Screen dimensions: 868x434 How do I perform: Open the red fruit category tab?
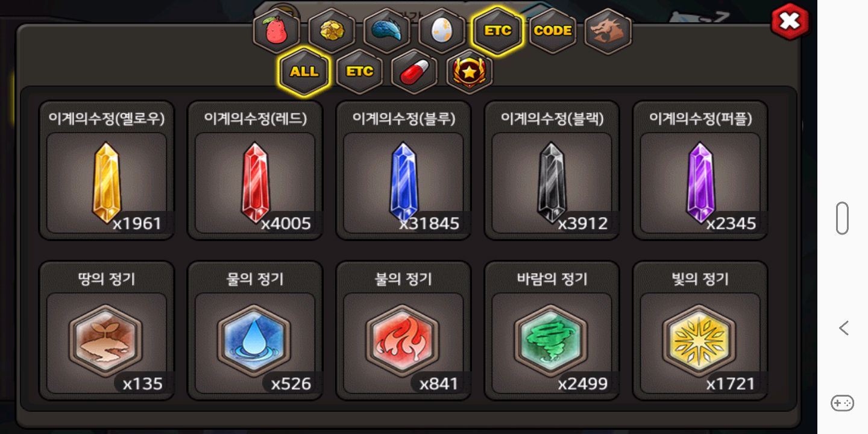(276, 30)
